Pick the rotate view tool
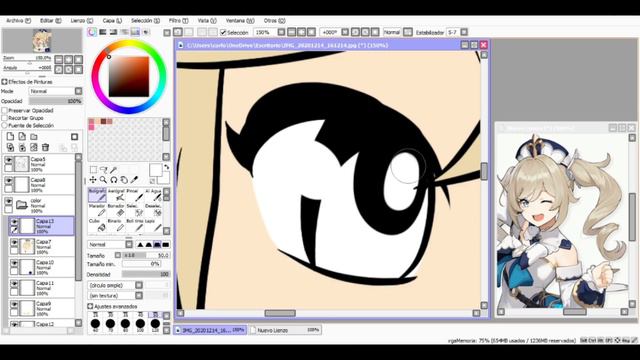 [114, 180]
